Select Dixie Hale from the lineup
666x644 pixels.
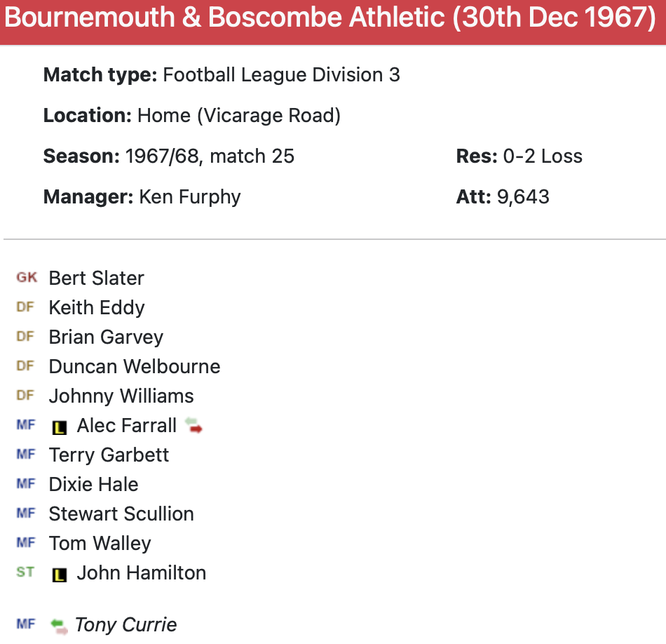tap(93, 485)
